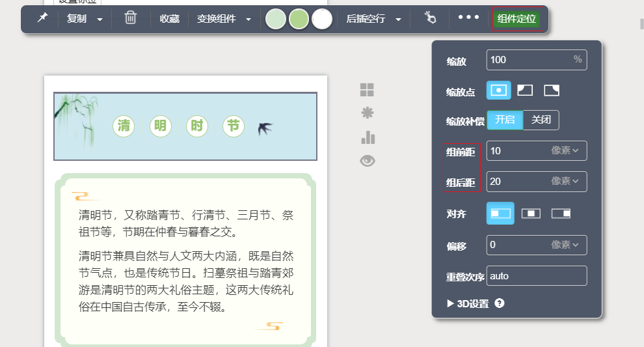Open the 组后距 unit 像素 dropdown
This screenshot has width=644, height=347.
point(565,181)
